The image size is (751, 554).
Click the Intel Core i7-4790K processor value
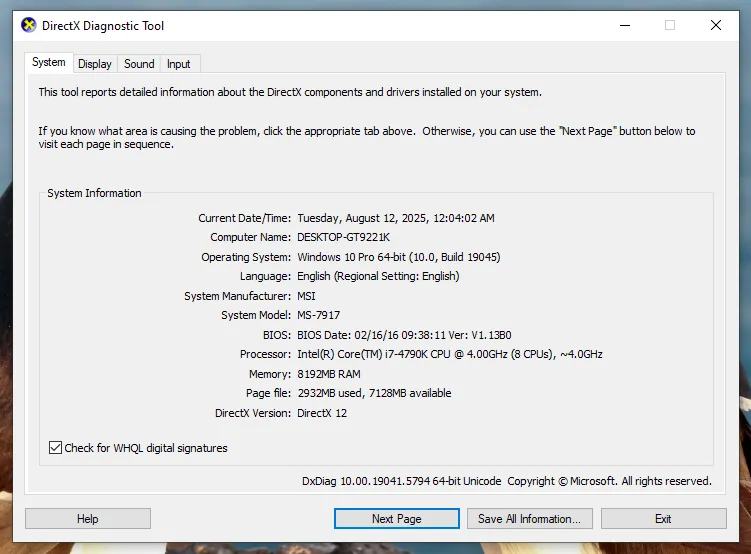[450, 354]
